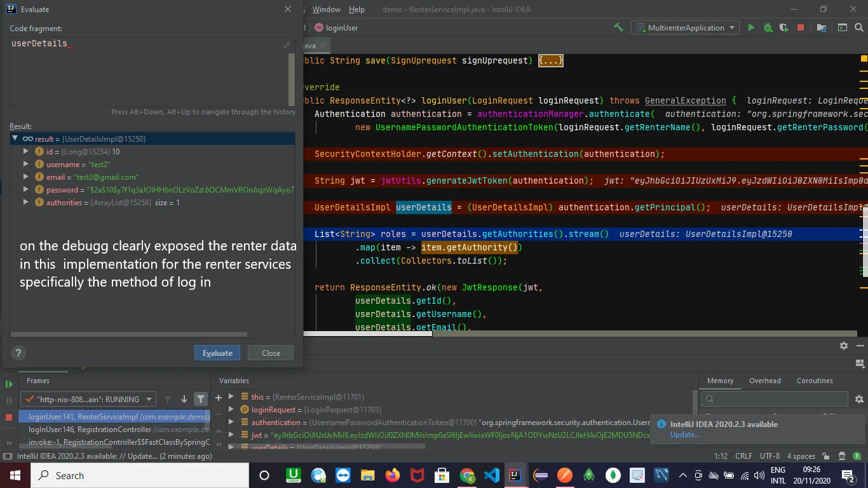
Task: Click IntelliJ update message in status bar
Action: pyautogui.click(x=114, y=456)
